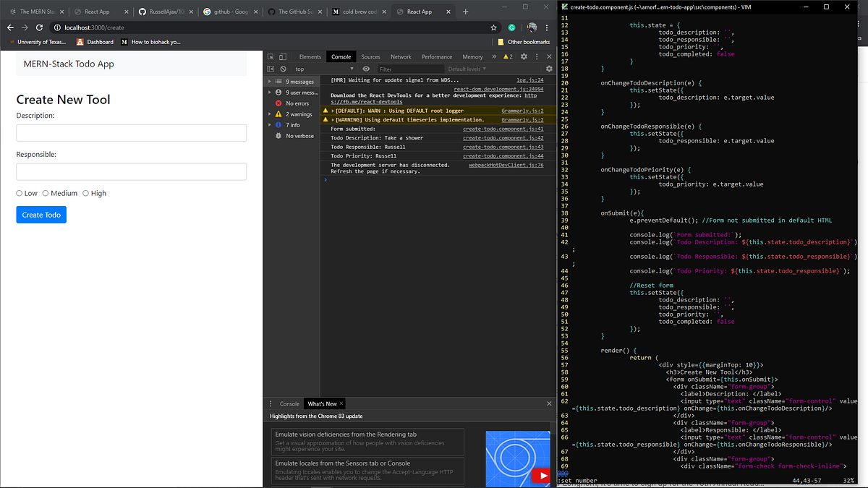Select the inspect element tool in DevTools

tap(270, 56)
